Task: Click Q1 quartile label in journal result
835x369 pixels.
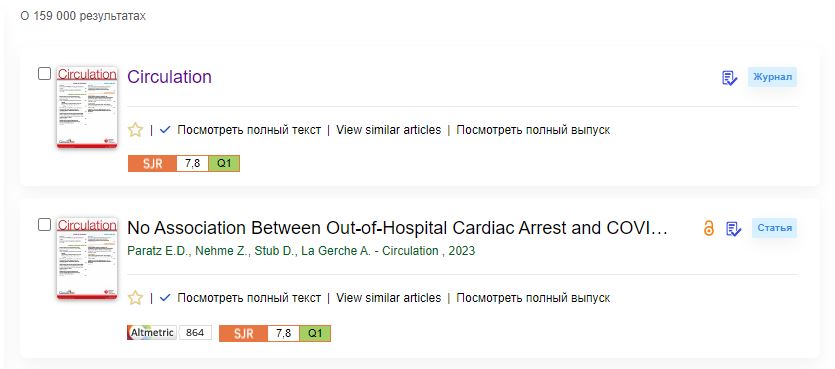Action: pos(224,163)
